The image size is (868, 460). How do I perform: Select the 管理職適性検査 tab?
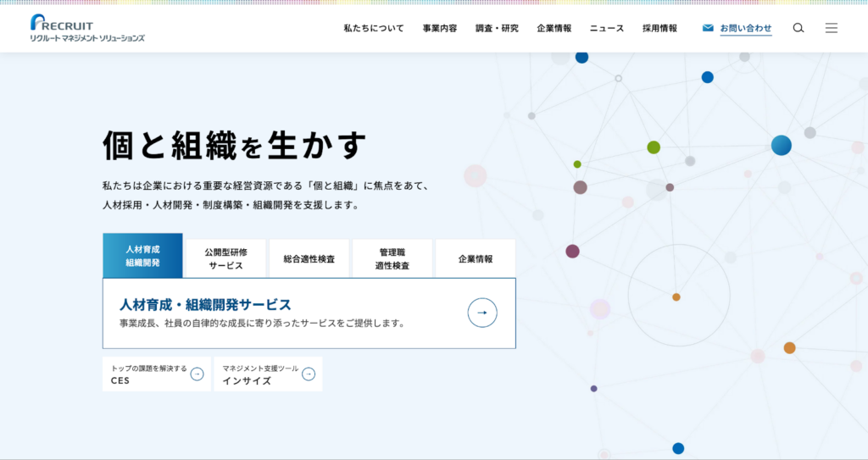392,258
